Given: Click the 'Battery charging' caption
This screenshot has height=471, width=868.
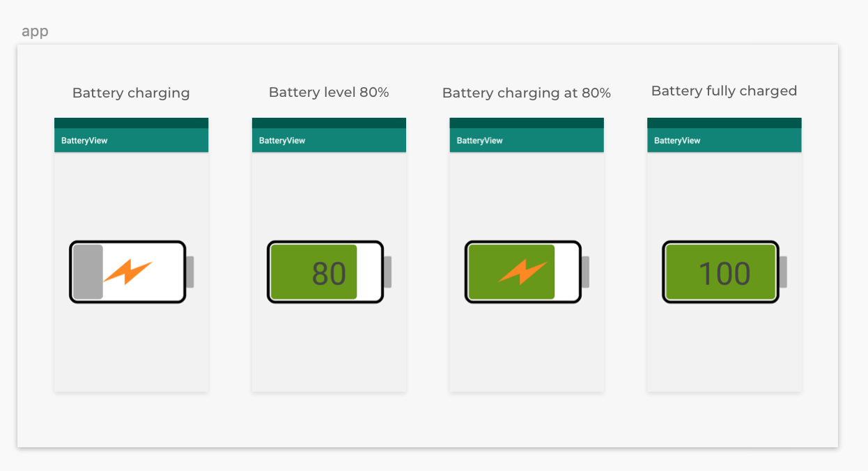Looking at the screenshot, I should (x=131, y=93).
